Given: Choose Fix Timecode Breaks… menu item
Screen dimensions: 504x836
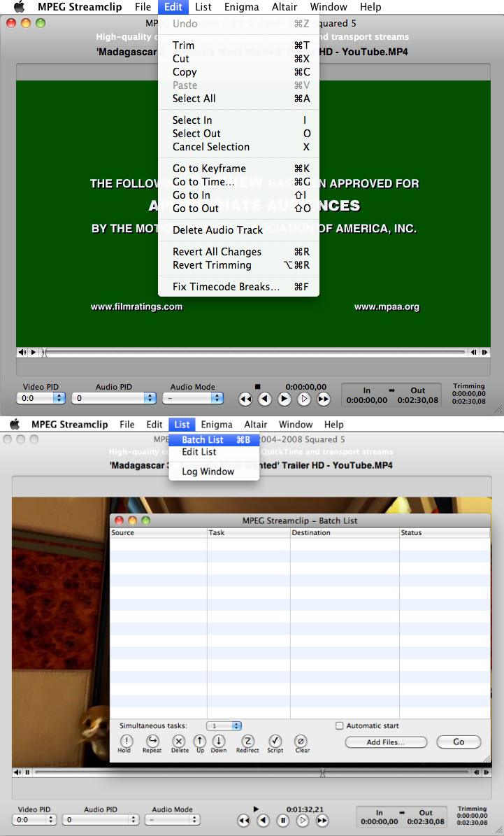Looking at the screenshot, I should (226, 287).
